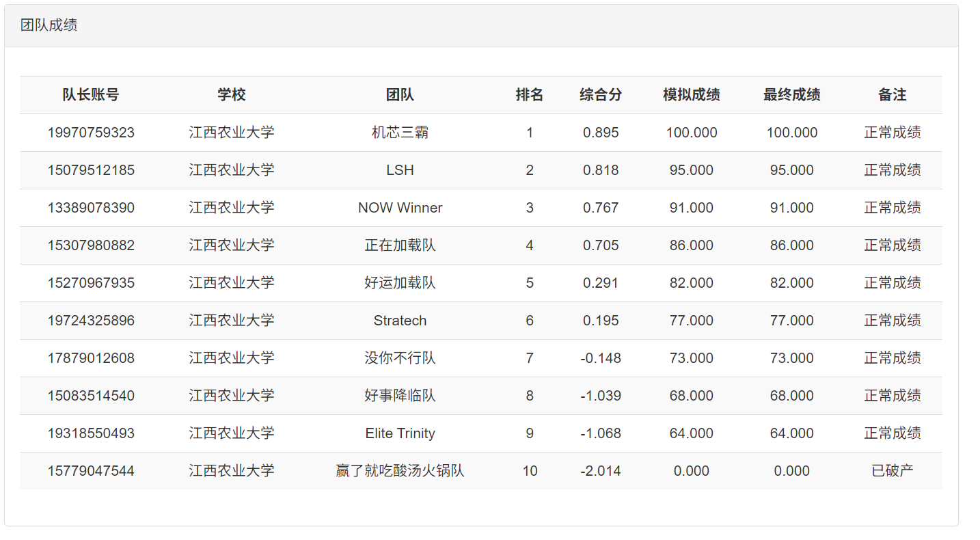Select captain account 19970759323
Screen dimensions: 980x540
click(91, 133)
